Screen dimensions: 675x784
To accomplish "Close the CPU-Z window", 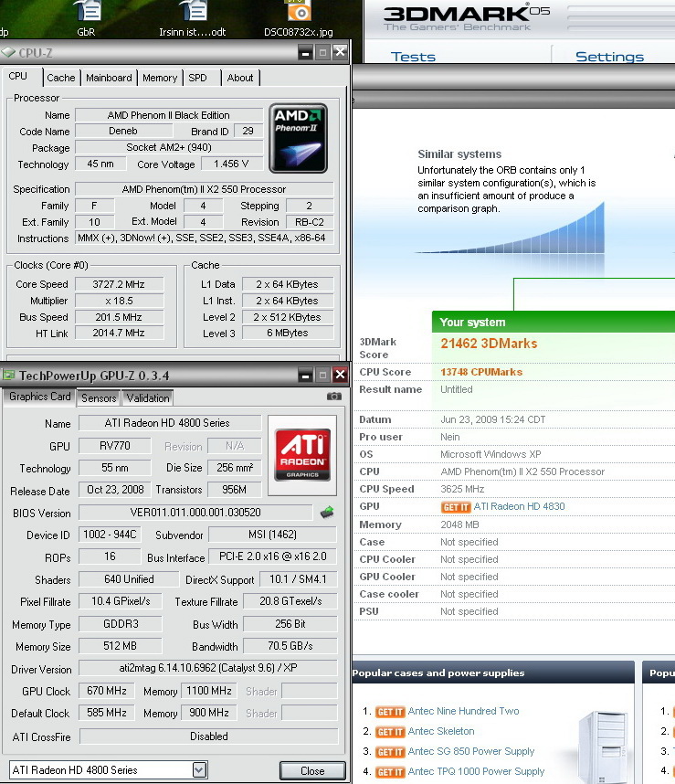I will coord(340,52).
